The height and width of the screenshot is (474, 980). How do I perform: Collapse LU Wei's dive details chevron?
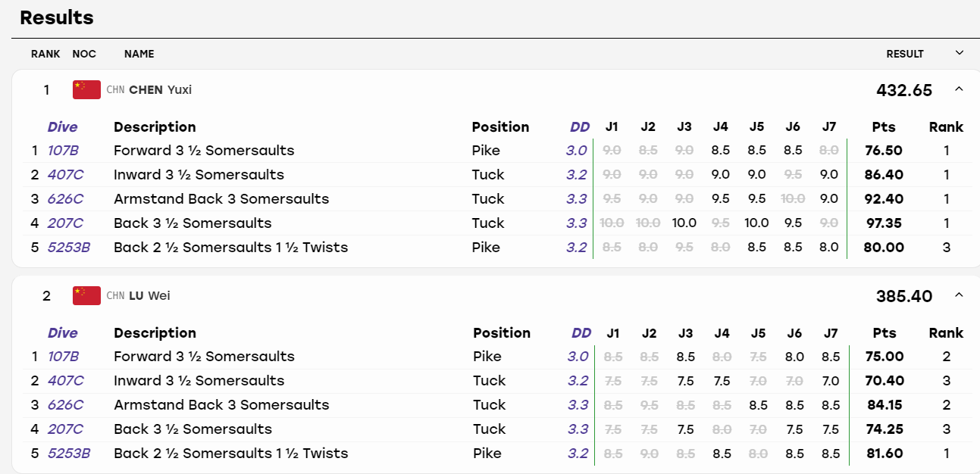[x=959, y=295]
